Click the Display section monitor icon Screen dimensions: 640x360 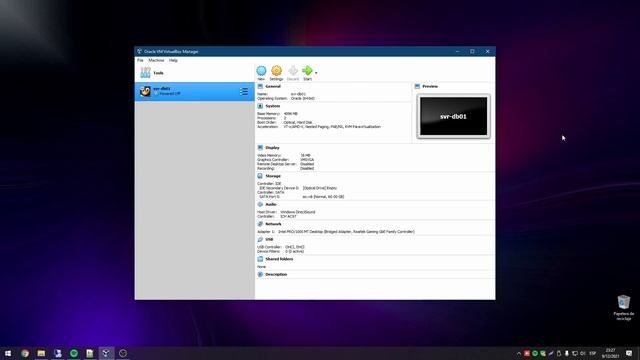click(260, 148)
